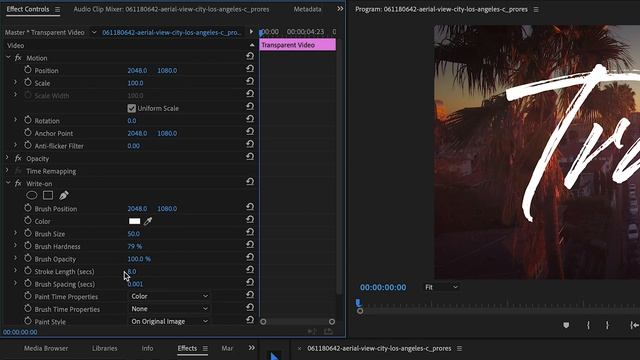Reset the Brush Size parameter
The height and width of the screenshot is (360, 640).
tap(250, 232)
